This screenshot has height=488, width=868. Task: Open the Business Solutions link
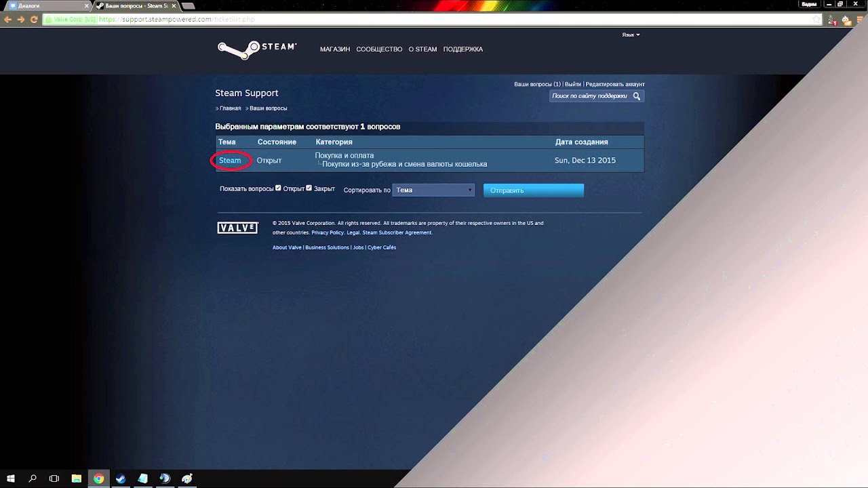(x=327, y=247)
